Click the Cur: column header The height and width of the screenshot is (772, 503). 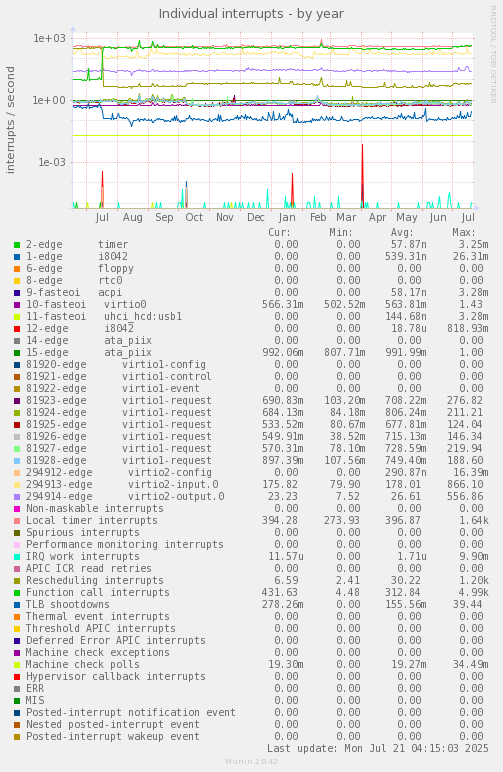[280, 232]
